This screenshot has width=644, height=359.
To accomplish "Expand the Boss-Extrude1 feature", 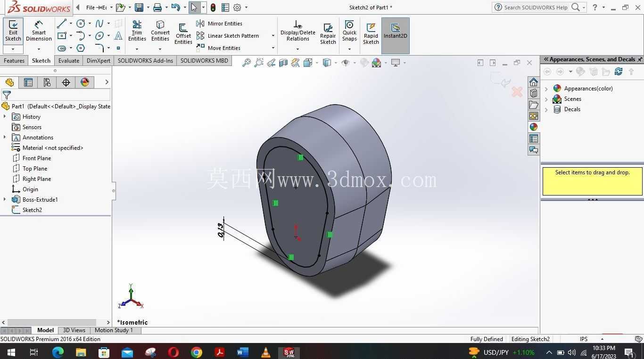I will point(5,200).
